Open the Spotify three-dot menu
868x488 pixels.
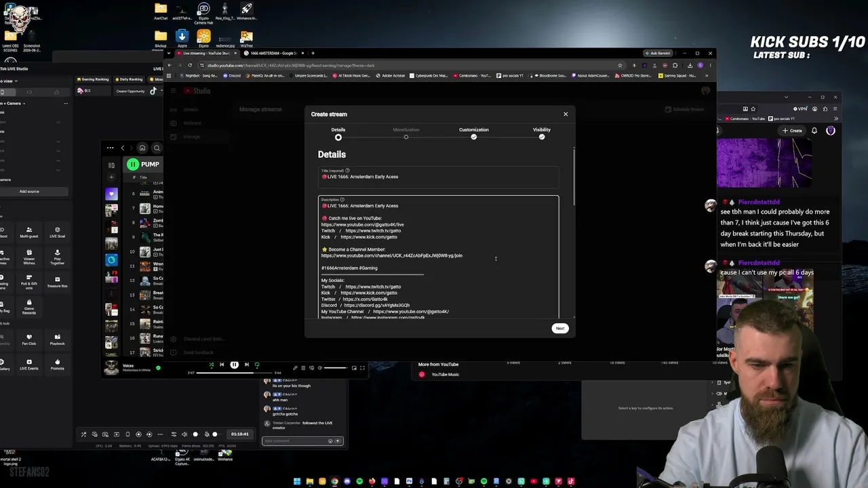pos(110,148)
